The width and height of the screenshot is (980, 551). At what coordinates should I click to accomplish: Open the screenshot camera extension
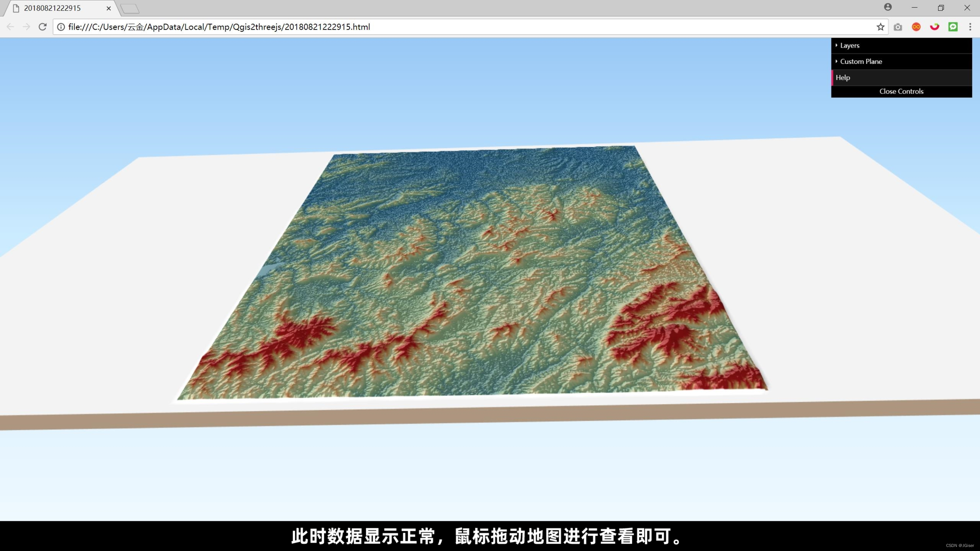[898, 26]
